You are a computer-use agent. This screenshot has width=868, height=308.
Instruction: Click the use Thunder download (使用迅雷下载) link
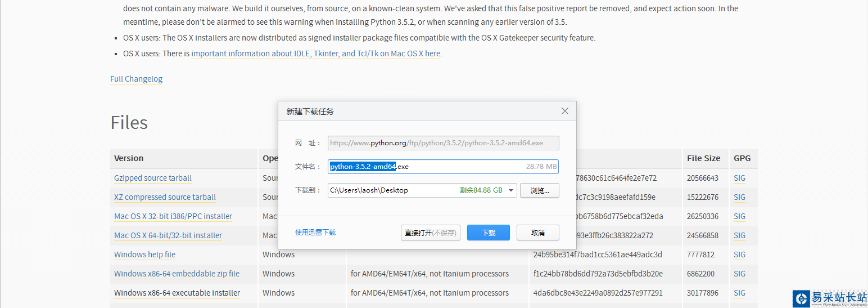click(x=315, y=232)
